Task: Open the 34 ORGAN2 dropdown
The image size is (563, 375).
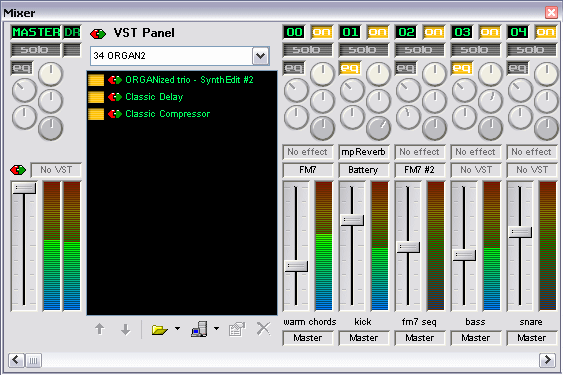Action: point(261,56)
